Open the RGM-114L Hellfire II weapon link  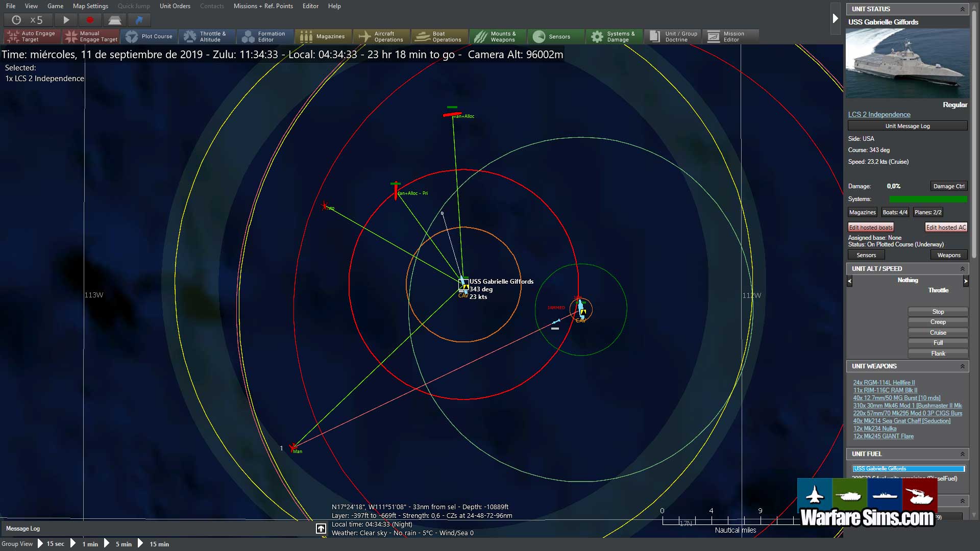coord(884,383)
